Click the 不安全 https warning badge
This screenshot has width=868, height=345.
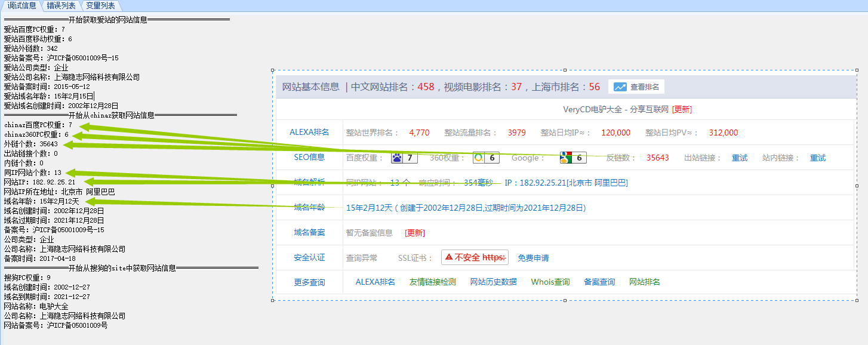click(x=475, y=257)
